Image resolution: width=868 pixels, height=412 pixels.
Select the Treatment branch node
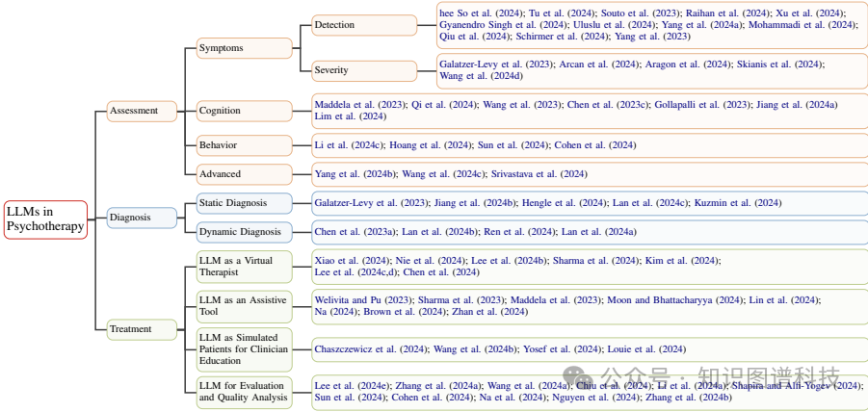pyautogui.click(x=142, y=329)
